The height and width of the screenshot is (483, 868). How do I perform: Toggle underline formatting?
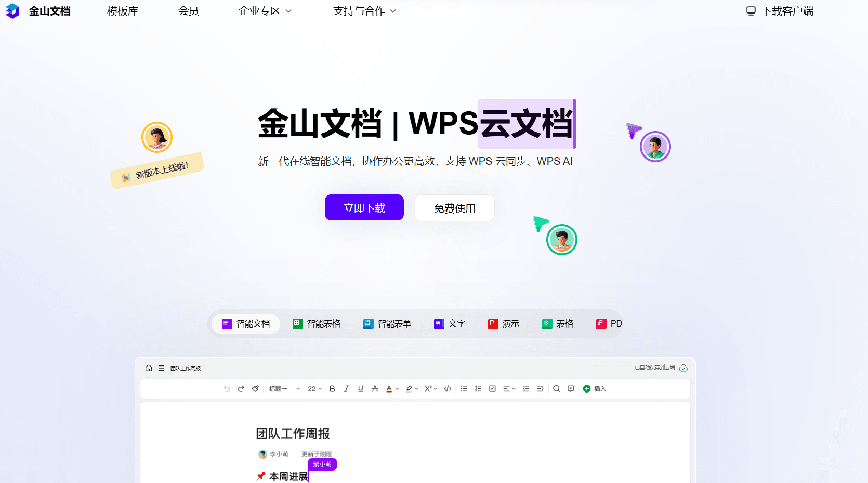pyautogui.click(x=361, y=389)
